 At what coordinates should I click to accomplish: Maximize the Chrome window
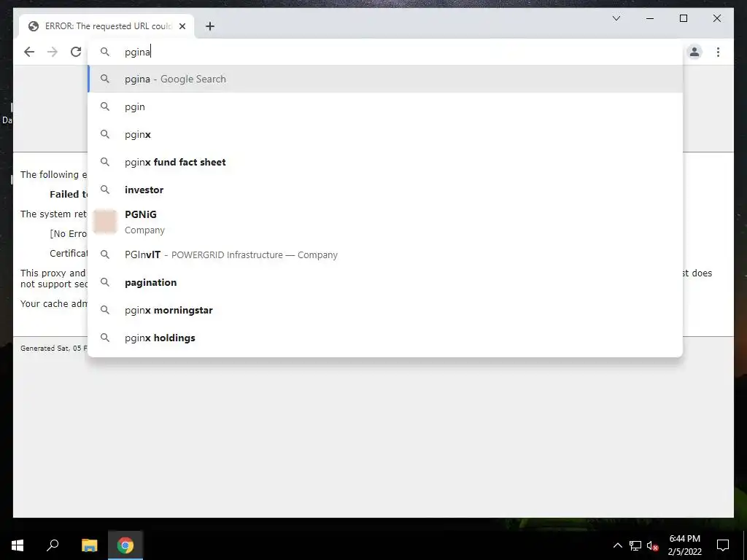[x=683, y=18]
